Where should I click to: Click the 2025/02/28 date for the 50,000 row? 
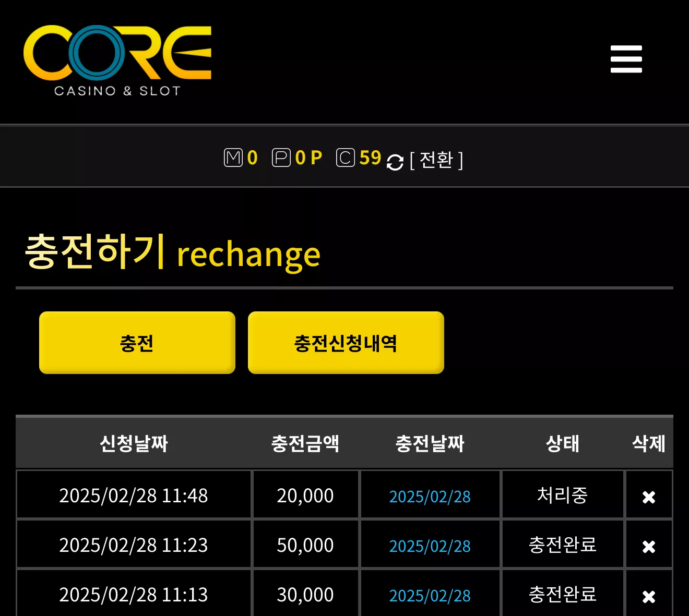point(430,546)
